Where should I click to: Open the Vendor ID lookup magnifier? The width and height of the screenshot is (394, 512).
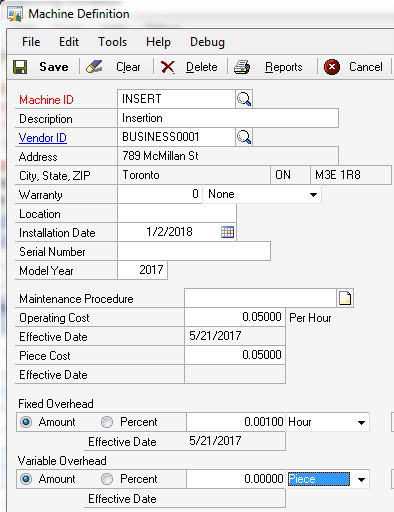tap(244, 137)
